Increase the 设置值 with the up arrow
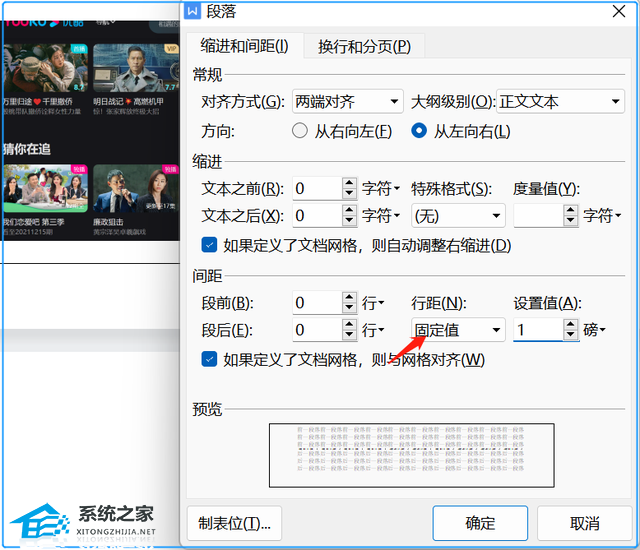640x550 pixels. 570,324
